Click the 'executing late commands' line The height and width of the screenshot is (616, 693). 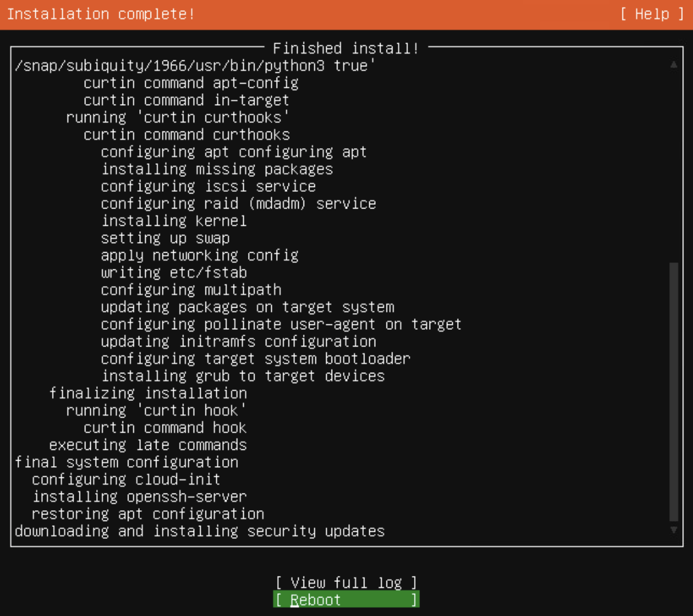pyautogui.click(x=148, y=445)
